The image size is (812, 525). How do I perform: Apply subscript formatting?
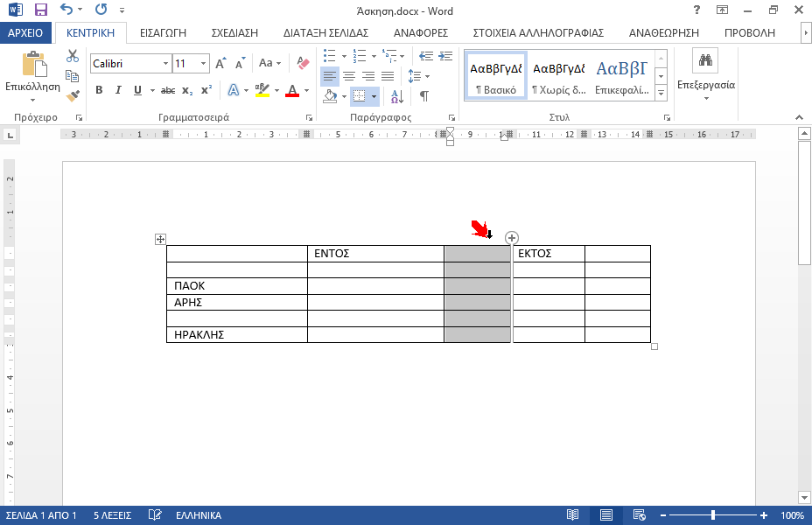187,91
